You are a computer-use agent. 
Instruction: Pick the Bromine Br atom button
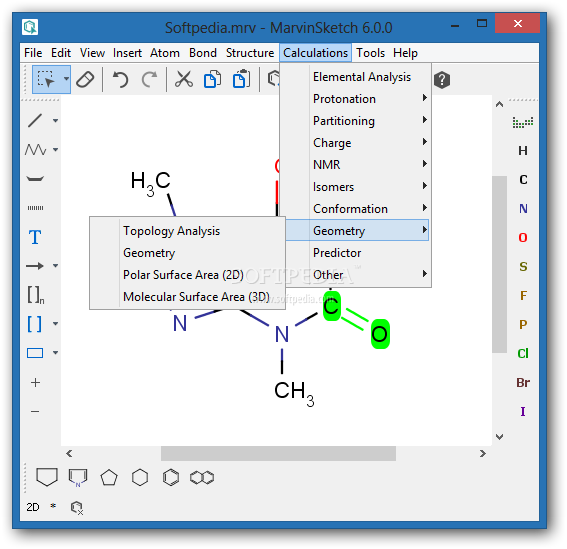click(x=523, y=382)
